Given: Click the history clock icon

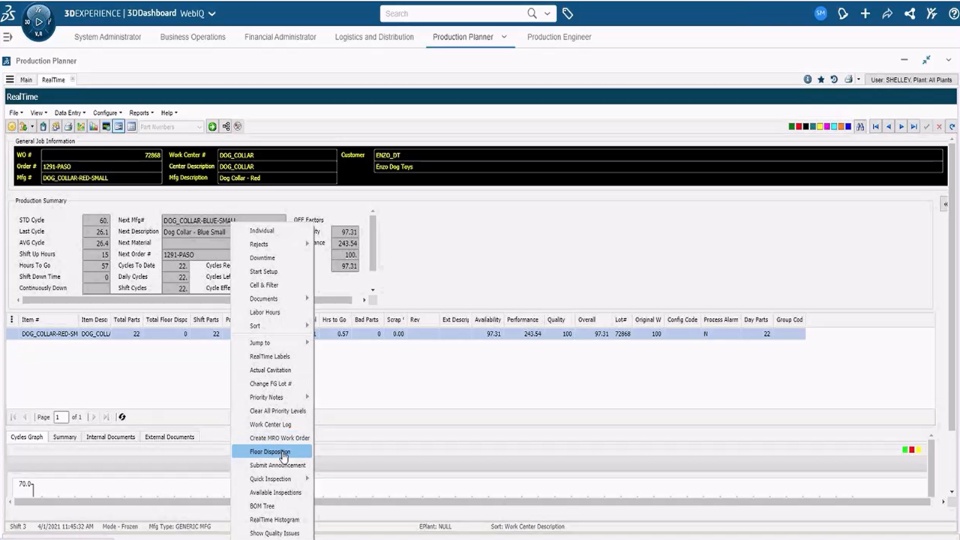Looking at the screenshot, I should [834, 80].
